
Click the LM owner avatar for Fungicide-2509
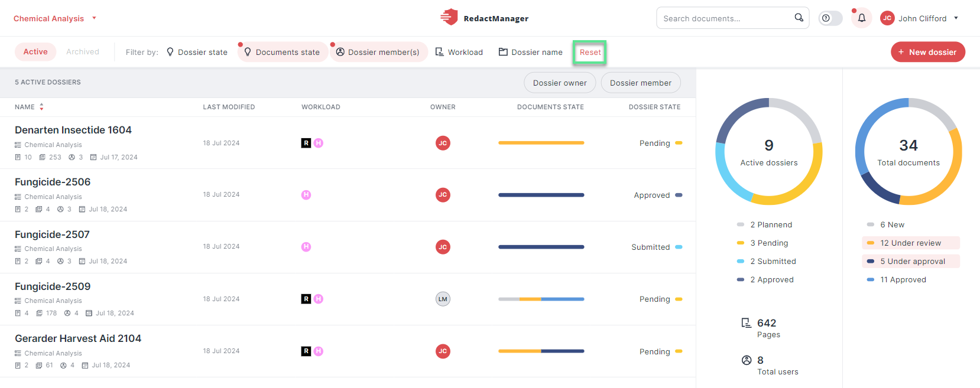(x=443, y=299)
